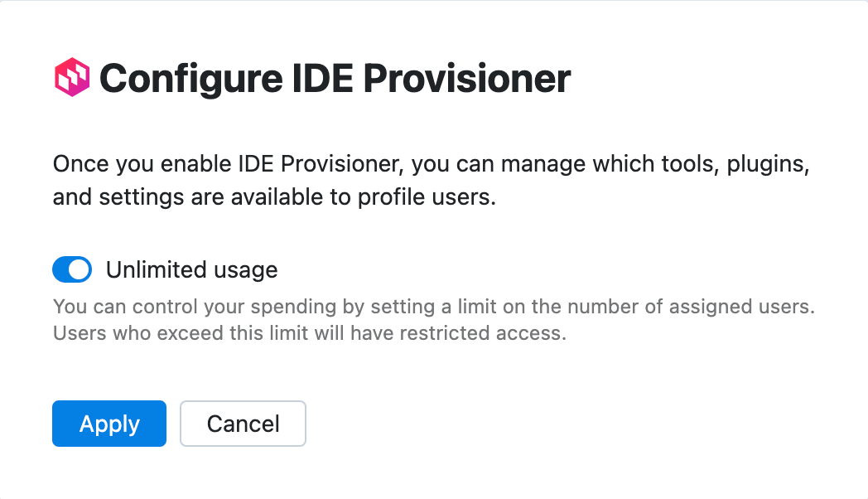Click the Cancel button's border area

(x=243, y=405)
